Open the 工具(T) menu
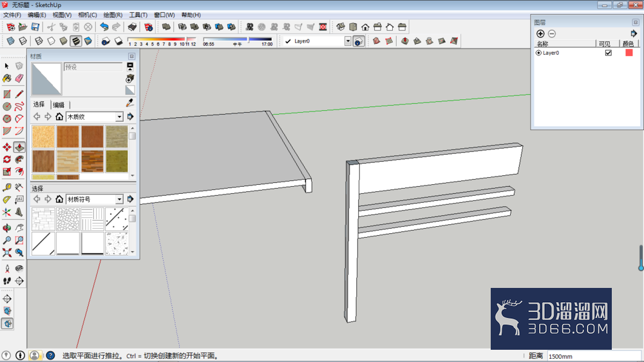Viewport: 644px width, 362px height. (x=138, y=15)
